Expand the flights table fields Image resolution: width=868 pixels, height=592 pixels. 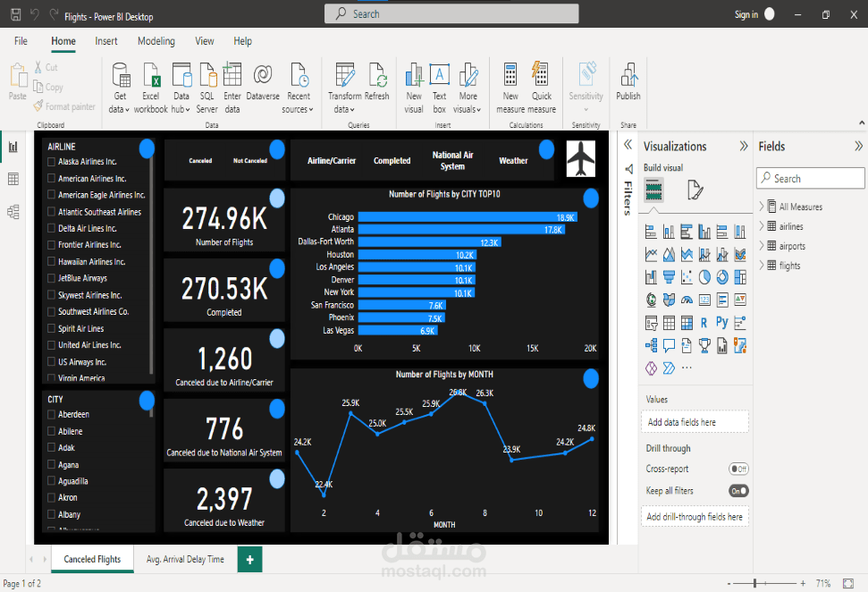762,266
